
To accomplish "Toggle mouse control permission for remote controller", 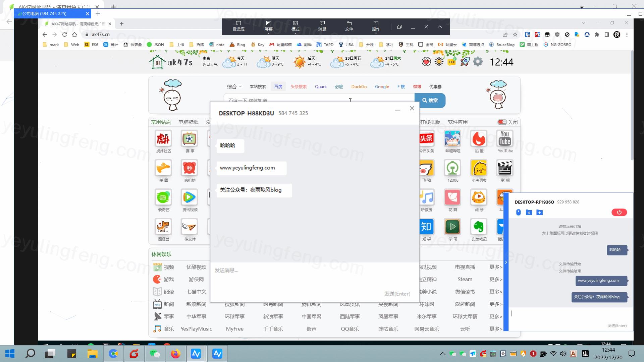I will coord(518,212).
